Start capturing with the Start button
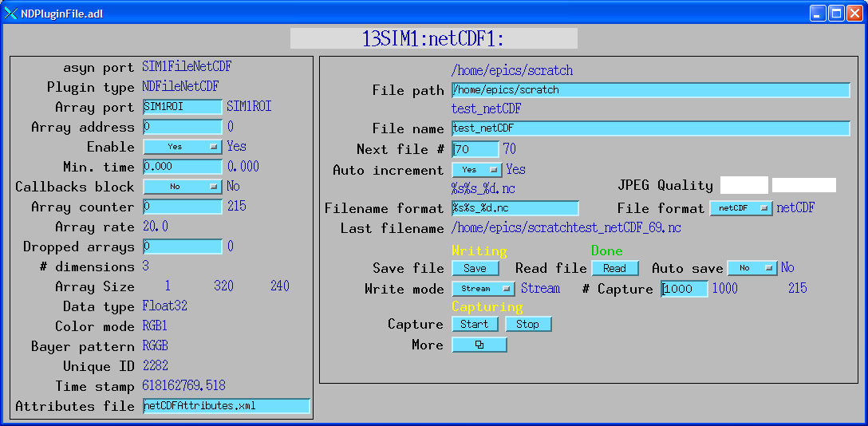Viewport: 868px width, 426px height. click(x=475, y=324)
